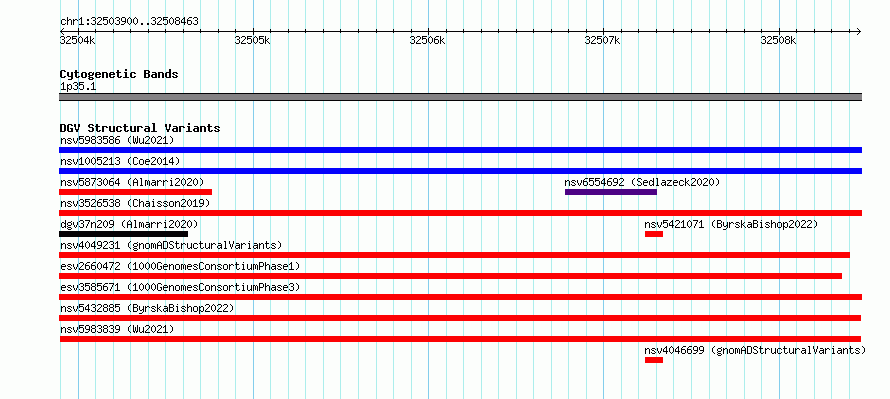Click nsv4046699 (gnomADStructuralVariants) label
Image resolution: width=890 pixels, height=399 pixels.
click(x=755, y=350)
